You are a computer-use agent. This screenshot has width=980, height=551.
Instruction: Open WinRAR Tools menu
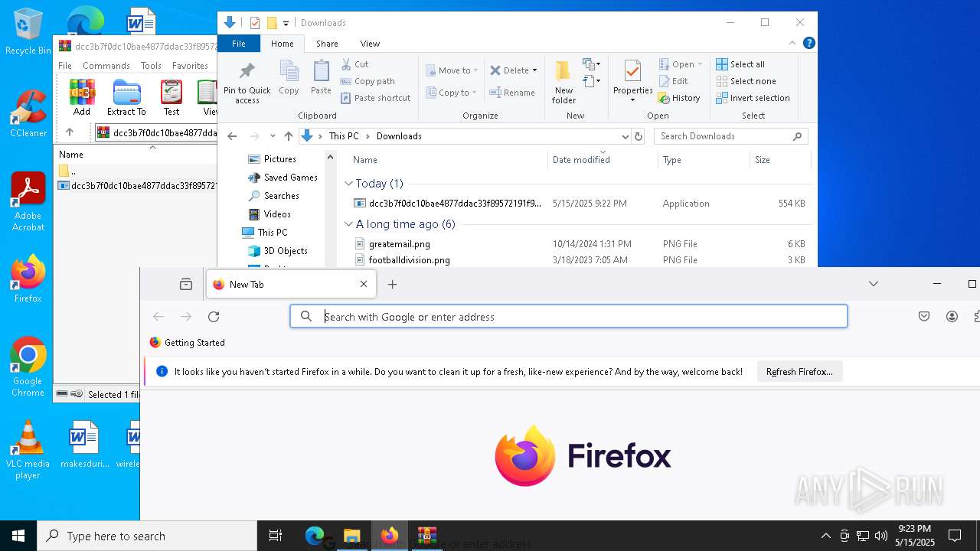[151, 66]
